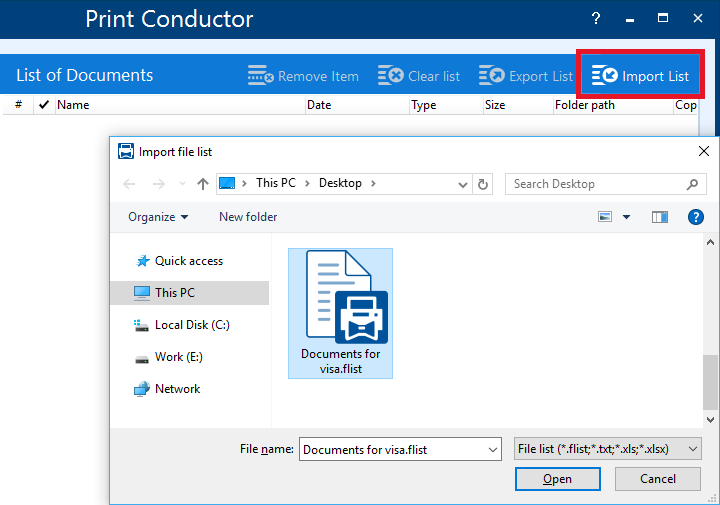Select the Documents for visa.flist file

click(340, 312)
